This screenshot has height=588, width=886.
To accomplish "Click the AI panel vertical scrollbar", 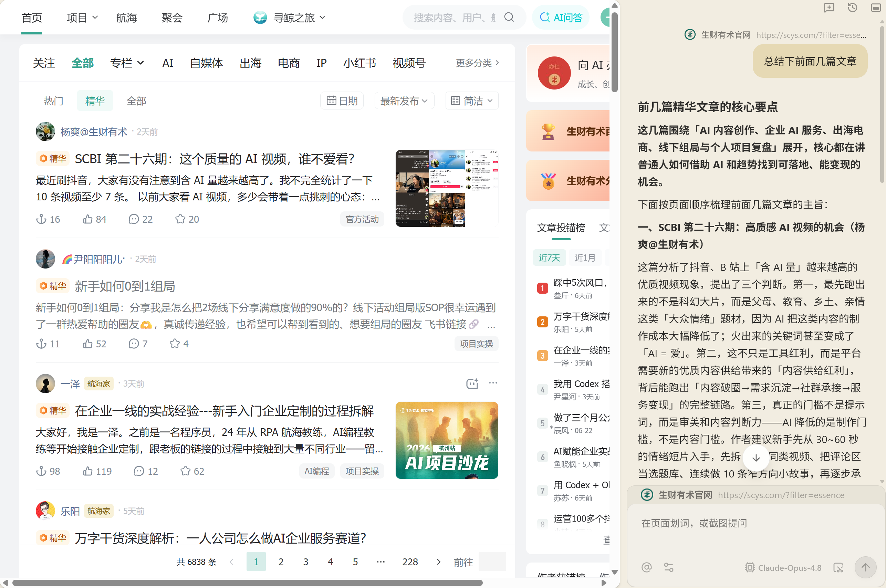I will (882, 105).
